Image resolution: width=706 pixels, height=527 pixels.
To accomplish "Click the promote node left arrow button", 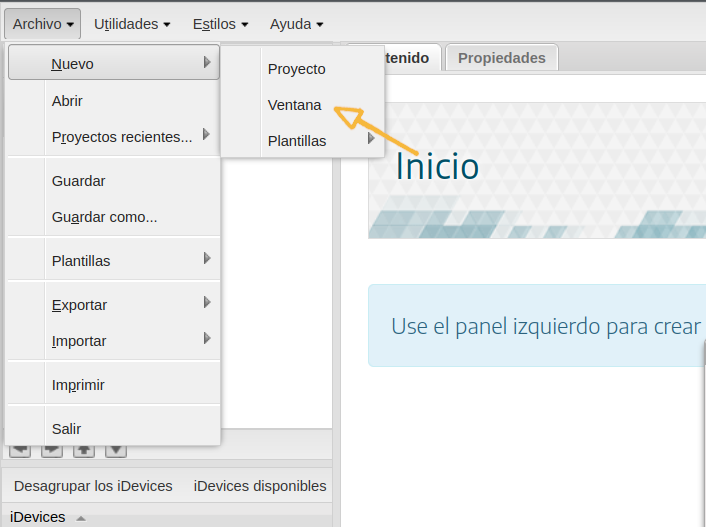I will (20, 451).
